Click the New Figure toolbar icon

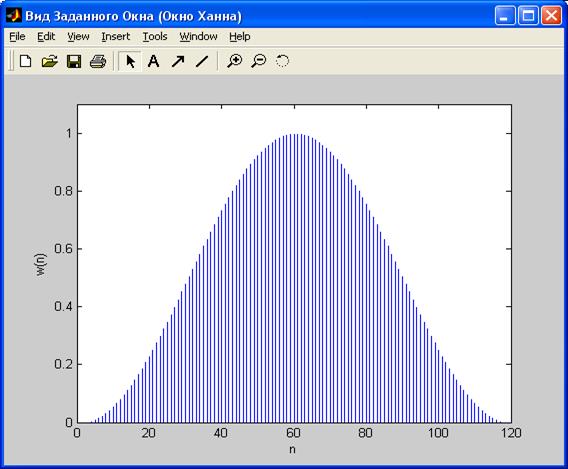coord(25,61)
